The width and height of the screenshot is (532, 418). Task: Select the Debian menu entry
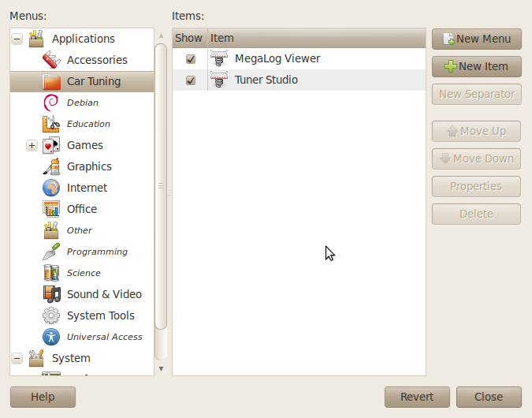83,103
